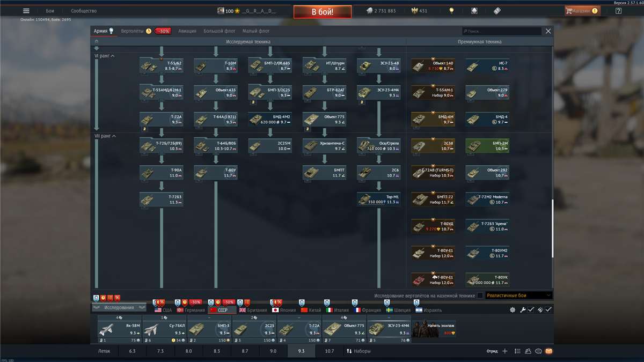
Task: Open the Магазин shop button
Action: [x=582, y=11]
